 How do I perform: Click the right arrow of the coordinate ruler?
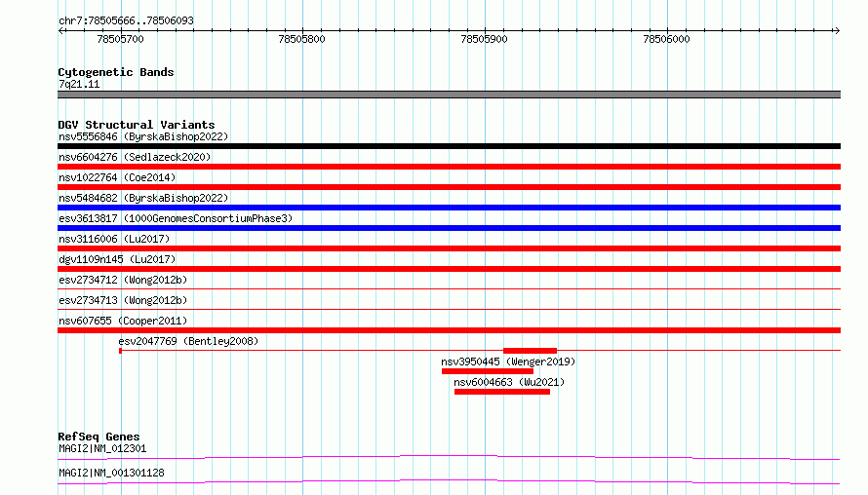(836, 31)
